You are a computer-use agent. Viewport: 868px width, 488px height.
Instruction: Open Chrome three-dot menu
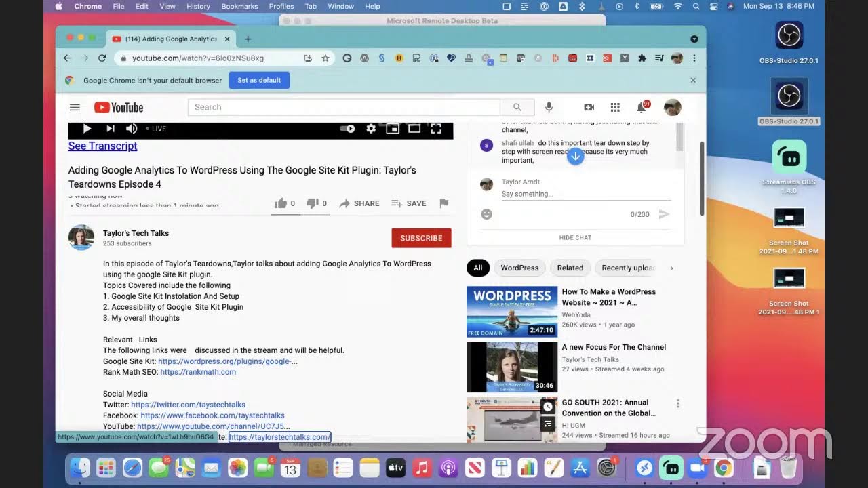(694, 58)
